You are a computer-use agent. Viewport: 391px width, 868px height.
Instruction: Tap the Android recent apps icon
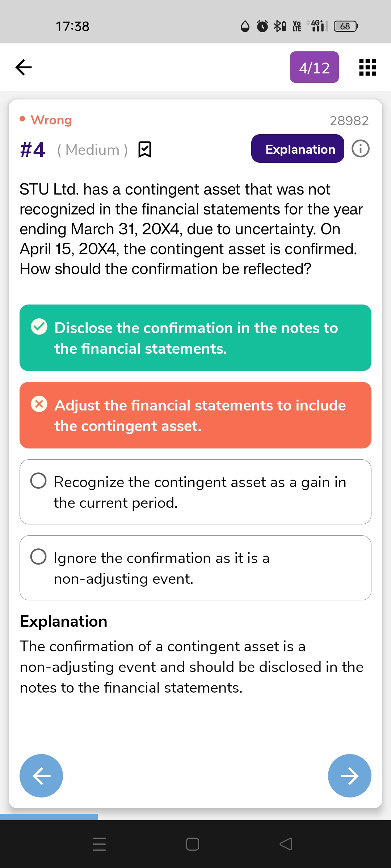click(x=99, y=844)
